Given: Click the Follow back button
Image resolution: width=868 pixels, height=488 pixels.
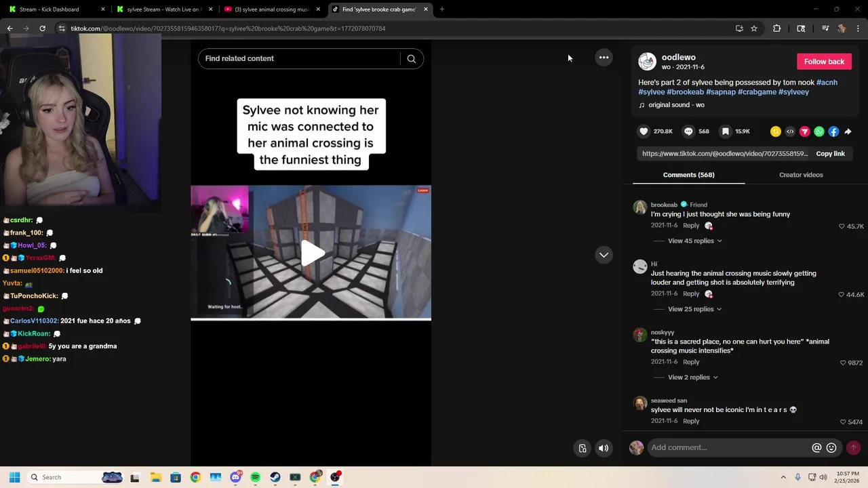Looking at the screenshot, I should pos(824,62).
